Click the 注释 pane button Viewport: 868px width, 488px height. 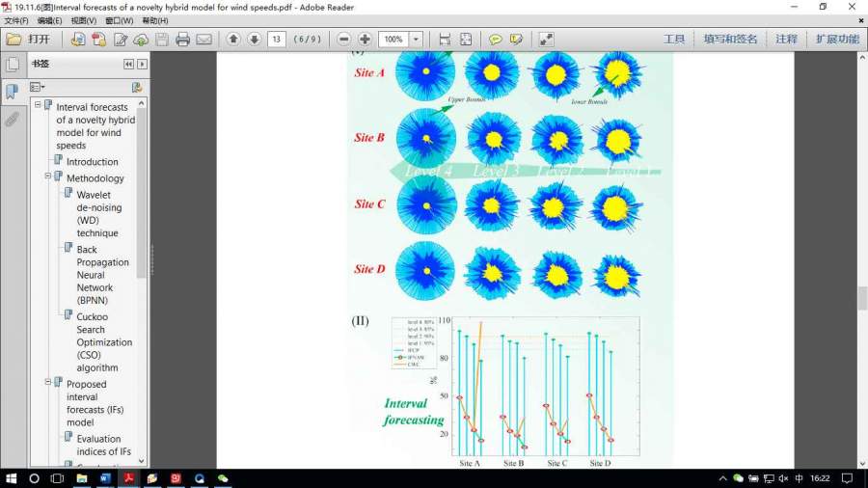click(x=786, y=40)
